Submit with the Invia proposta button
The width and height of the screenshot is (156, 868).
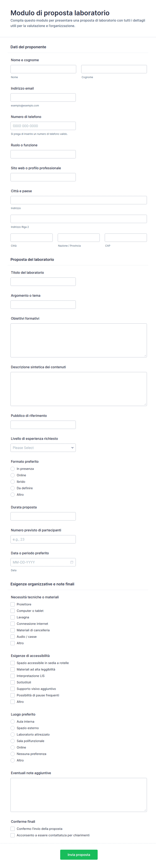point(79,855)
